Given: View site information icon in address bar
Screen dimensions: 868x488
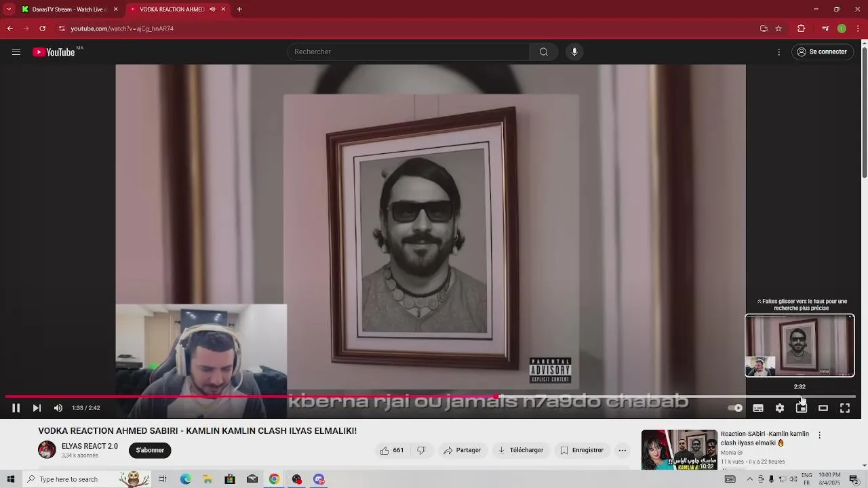Looking at the screenshot, I should click(62, 28).
